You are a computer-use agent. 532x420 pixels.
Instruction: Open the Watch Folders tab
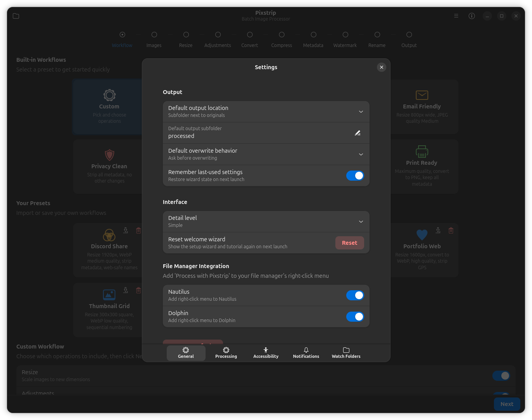[x=346, y=353]
